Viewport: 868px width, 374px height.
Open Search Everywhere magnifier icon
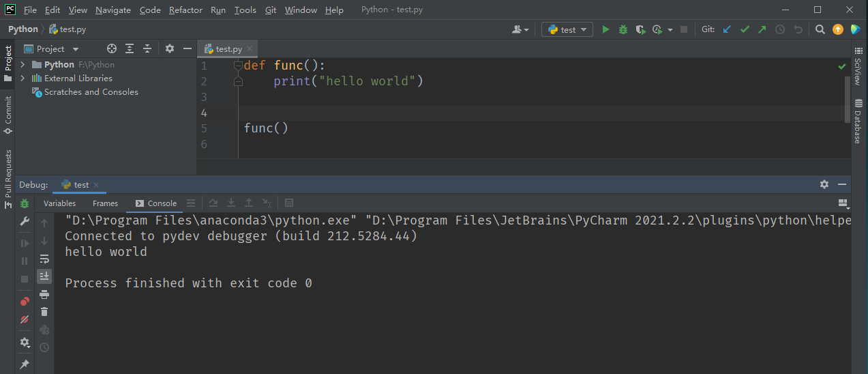click(x=820, y=29)
